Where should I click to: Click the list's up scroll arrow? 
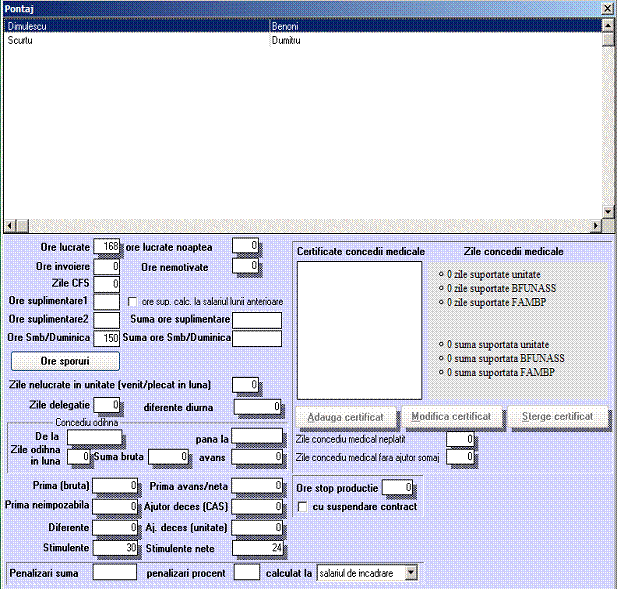607,27
